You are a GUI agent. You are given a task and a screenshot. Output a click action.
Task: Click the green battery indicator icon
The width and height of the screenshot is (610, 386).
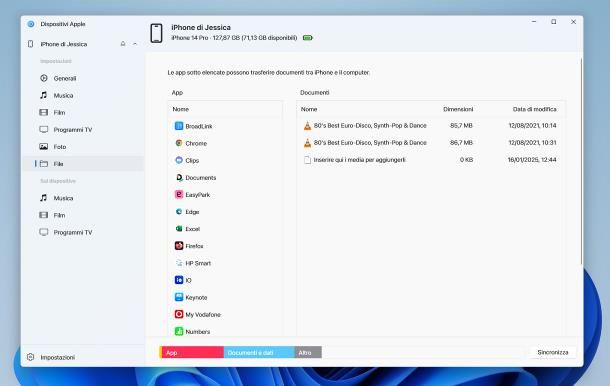coord(308,38)
